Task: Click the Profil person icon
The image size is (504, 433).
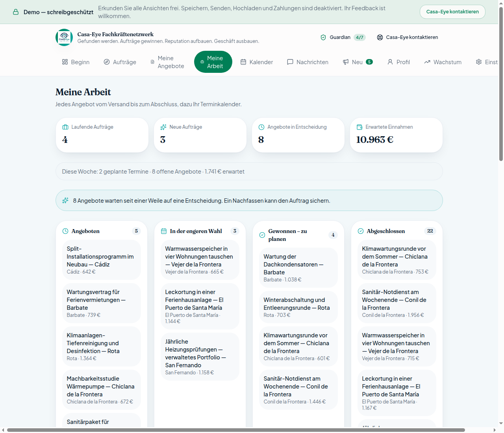Action: tap(390, 62)
